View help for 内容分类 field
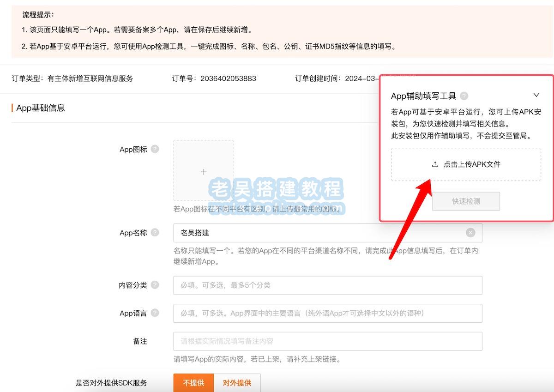This screenshot has width=554, height=392. point(155,285)
